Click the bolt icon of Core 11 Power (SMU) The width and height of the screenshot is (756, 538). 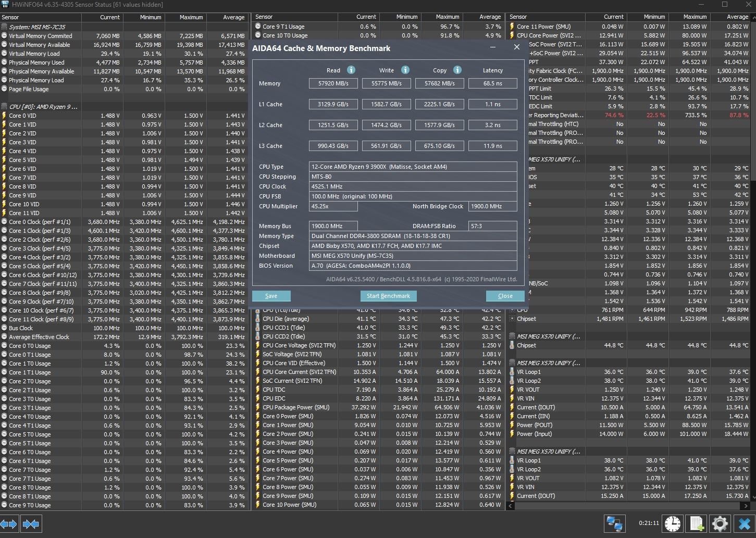click(x=512, y=27)
